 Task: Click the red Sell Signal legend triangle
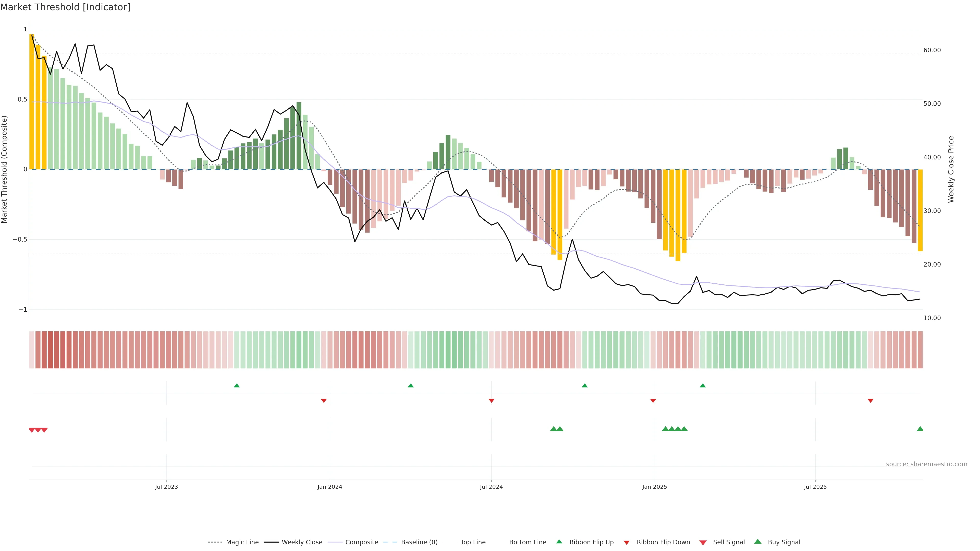[703, 542]
